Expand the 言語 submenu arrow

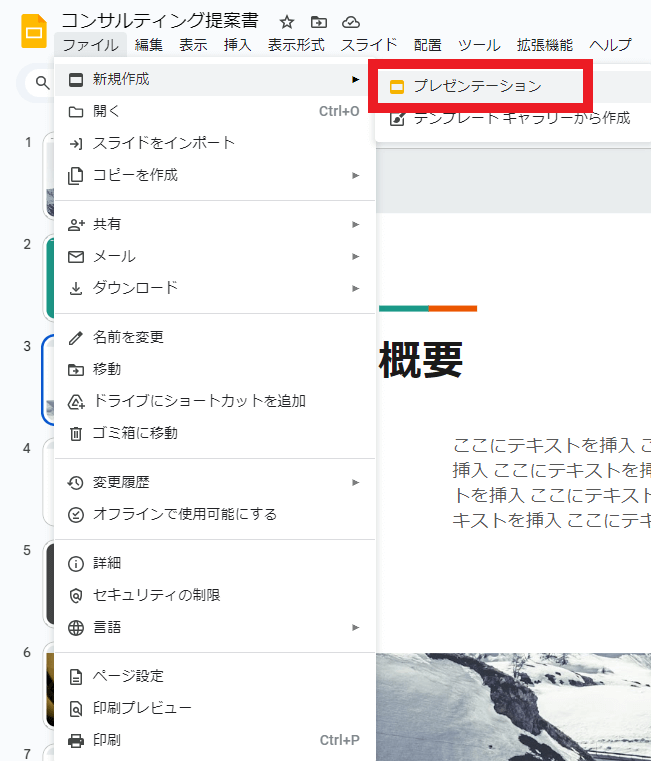356,628
